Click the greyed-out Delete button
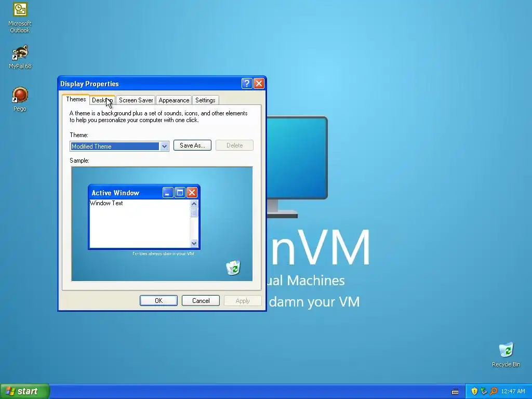 (x=234, y=145)
